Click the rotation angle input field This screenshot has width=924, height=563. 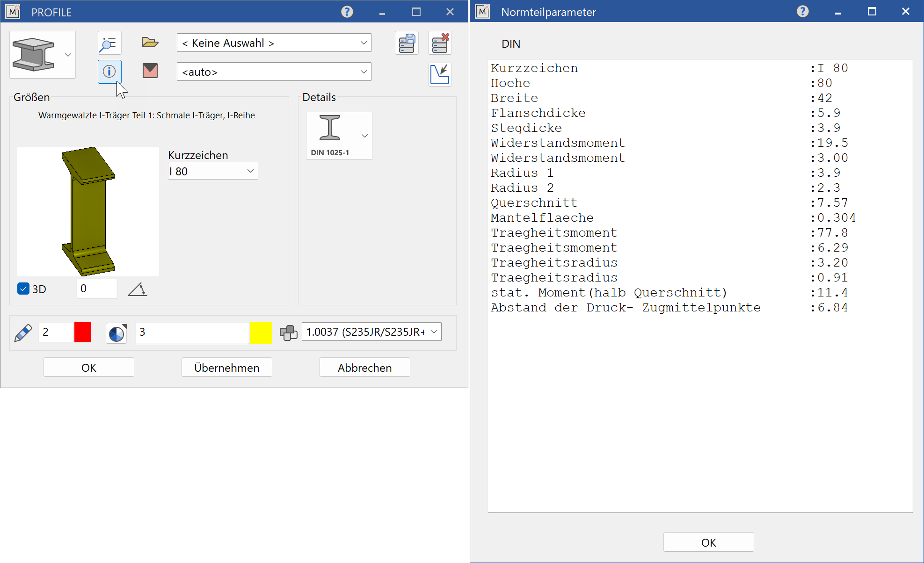click(x=96, y=289)
